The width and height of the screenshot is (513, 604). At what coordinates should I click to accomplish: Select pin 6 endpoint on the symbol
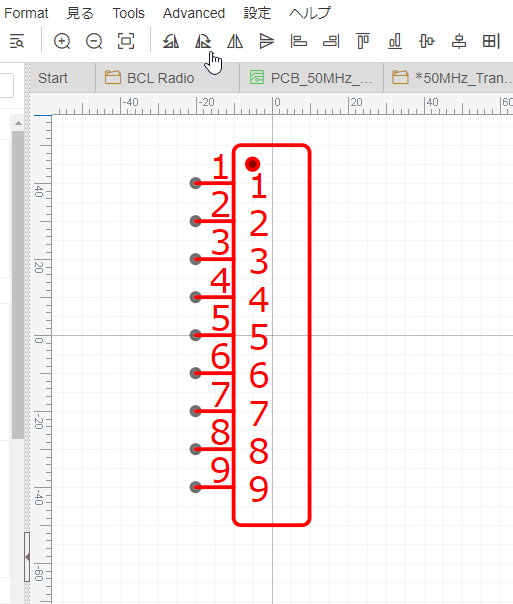coord(196,373)
